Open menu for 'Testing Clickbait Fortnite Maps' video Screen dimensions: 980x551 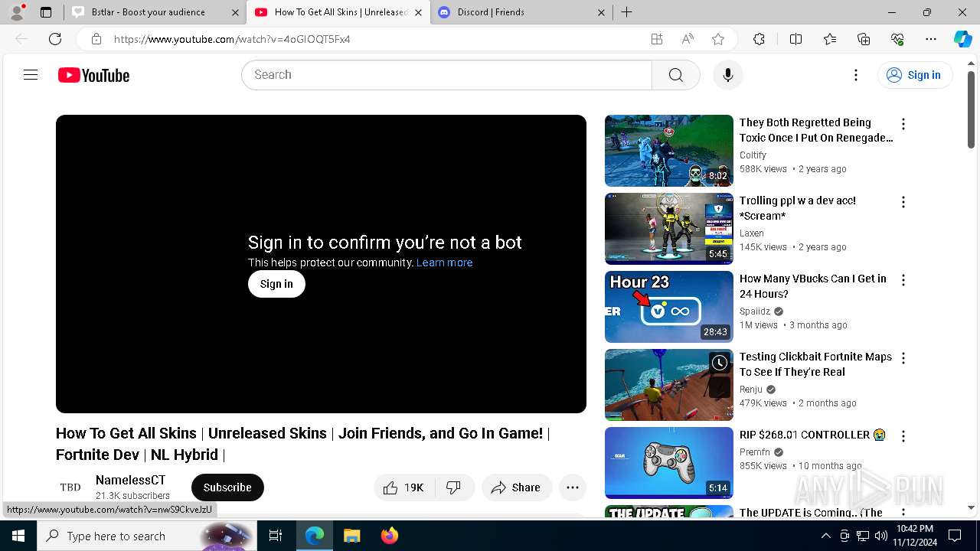(x=903, y=358)
